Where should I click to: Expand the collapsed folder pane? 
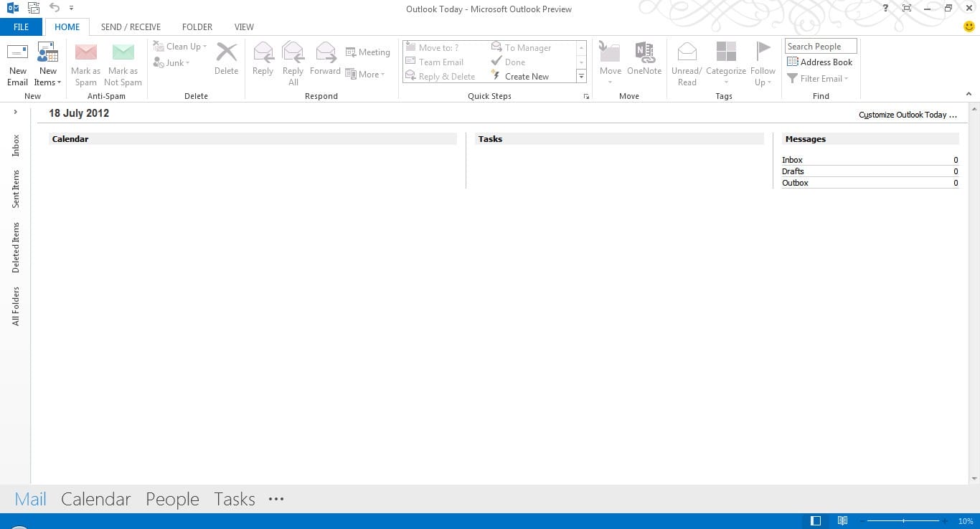(15, 112)
